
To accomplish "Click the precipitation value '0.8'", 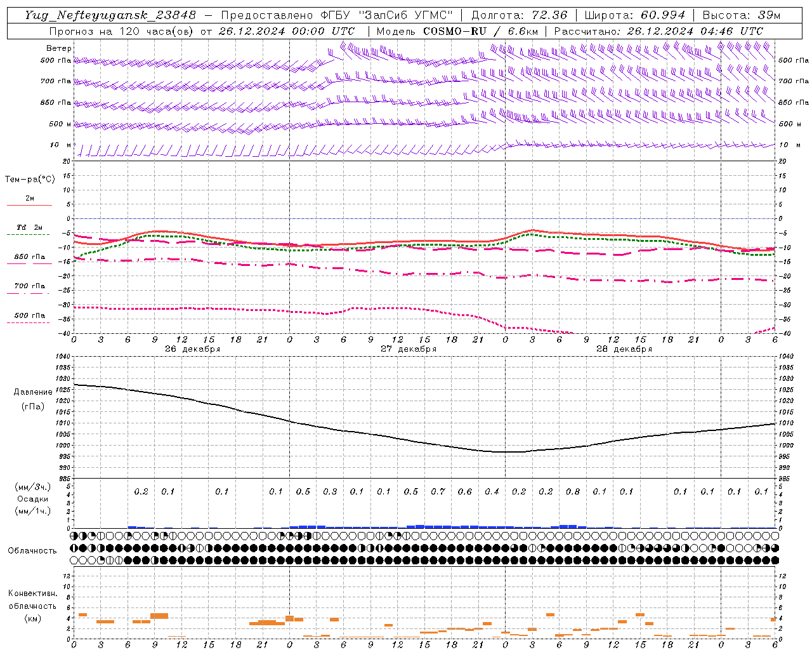I will click(x=573, y=491).
